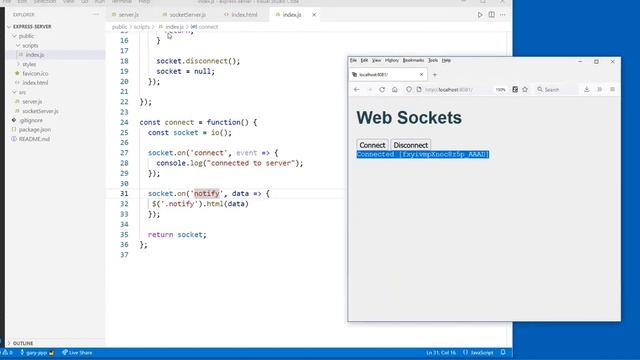The width and height of the screenshot is (640, 360).
Task: Click line number 31 in the editor gutter
Action: 124,194
